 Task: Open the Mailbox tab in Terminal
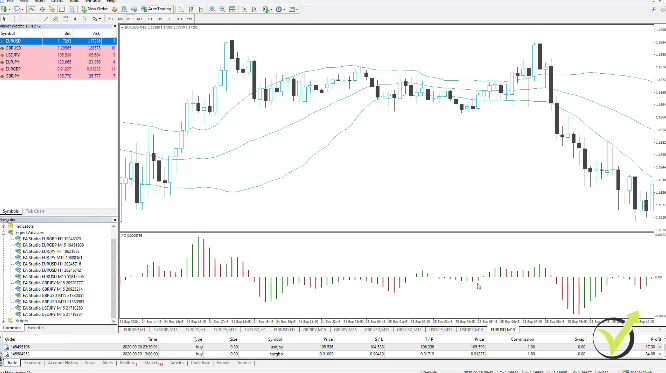(127, 363)
